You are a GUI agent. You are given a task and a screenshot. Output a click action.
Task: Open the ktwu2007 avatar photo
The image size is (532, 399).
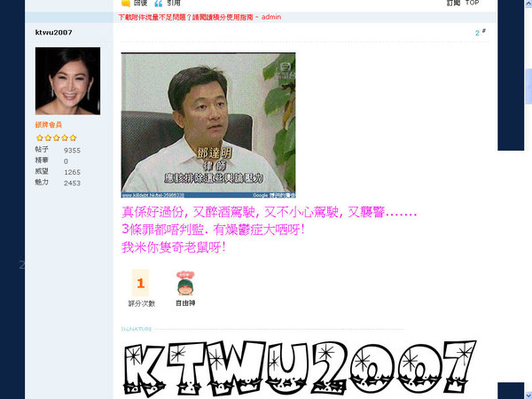(68, 81)
